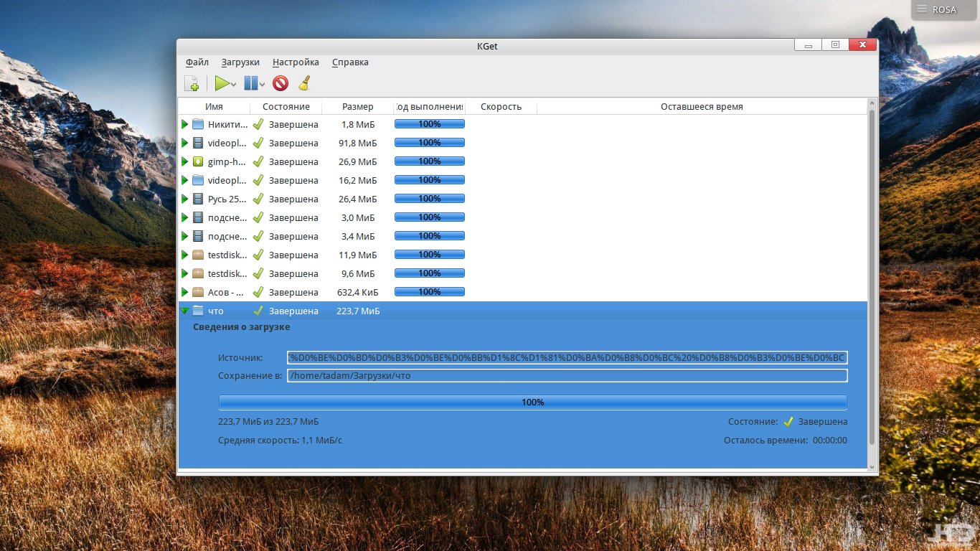This screenshot has height=551, width=980.
Task: Click the 100% progress bar in details panel
Action: (532, 402)
